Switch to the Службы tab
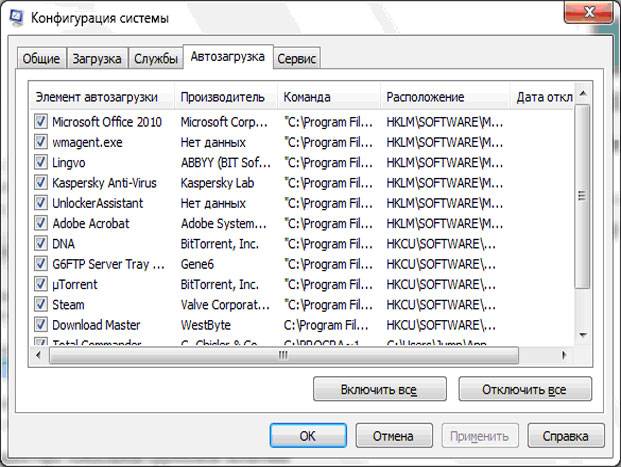Viewport: 621px width, 467px height. (x=156, y=59)
